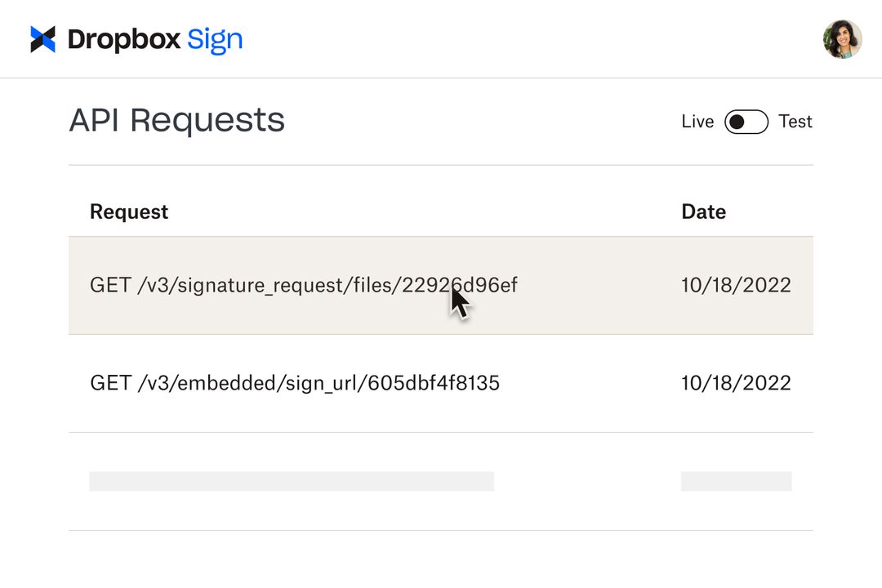Open the profile avatar in the top right

pos(842,38)
